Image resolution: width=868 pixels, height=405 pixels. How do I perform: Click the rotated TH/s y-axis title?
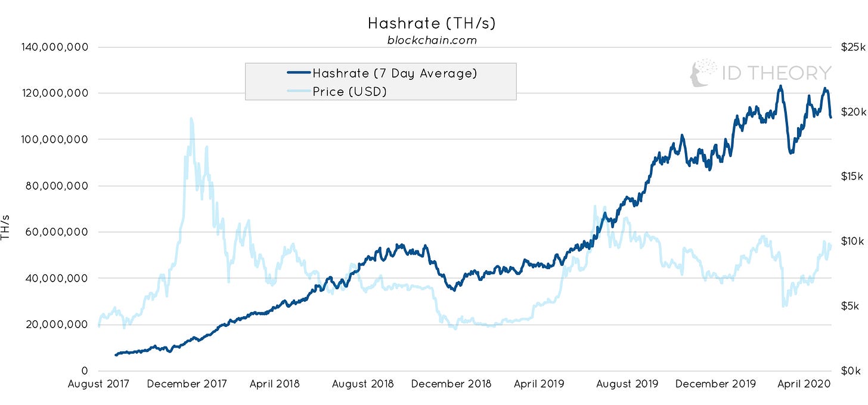(x=5, y=227)
